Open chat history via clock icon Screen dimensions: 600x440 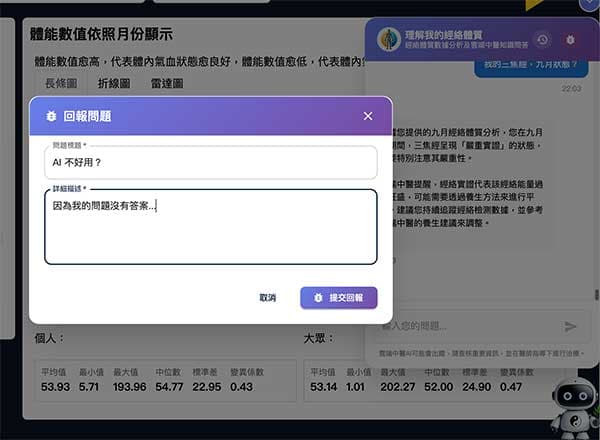click(542, 40)
